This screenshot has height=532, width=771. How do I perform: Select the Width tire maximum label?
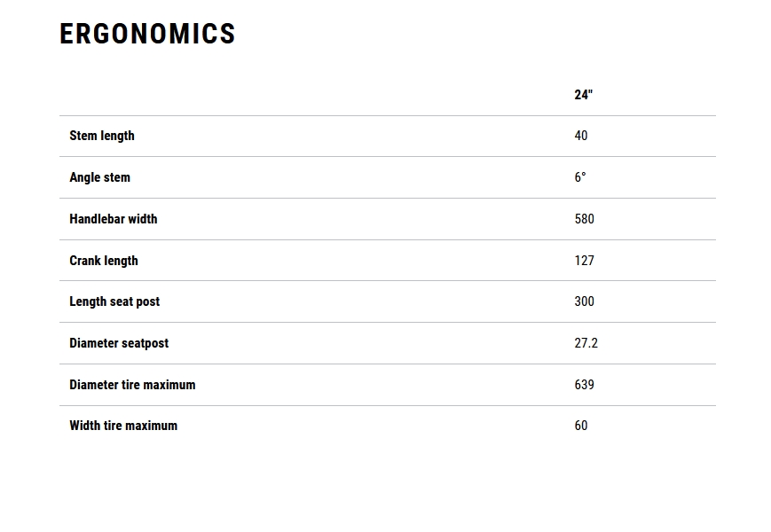(123, 426)
